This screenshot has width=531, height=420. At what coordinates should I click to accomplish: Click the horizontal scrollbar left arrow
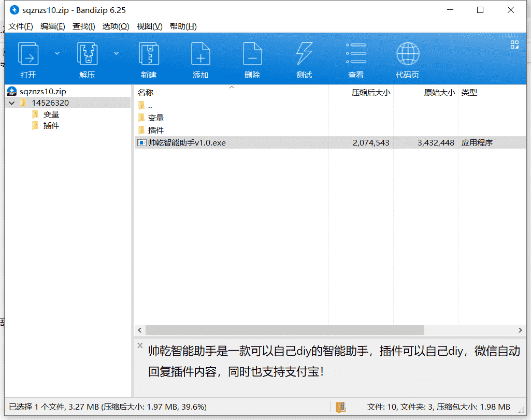click(x=140, y=330)
